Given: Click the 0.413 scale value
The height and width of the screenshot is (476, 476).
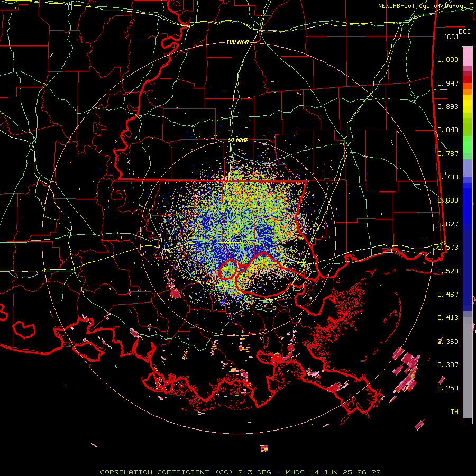Looking at the screenshot, I should tap(448, 318).
